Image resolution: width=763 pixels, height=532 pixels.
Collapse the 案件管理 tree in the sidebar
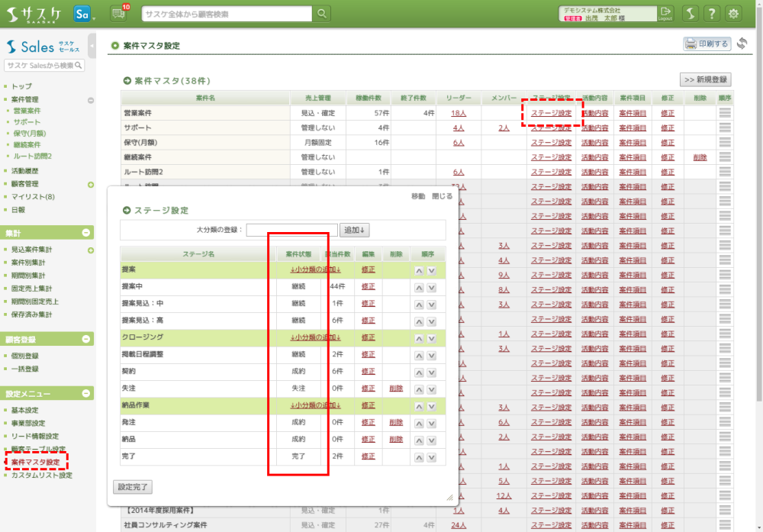[91, 100]
